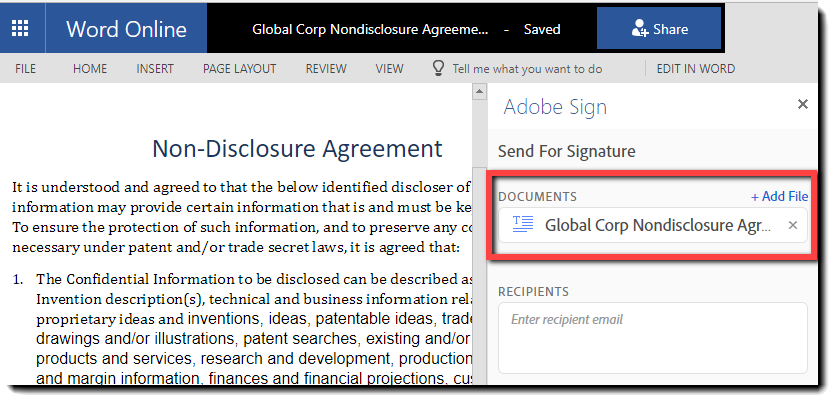Click the + Add File link
The width and height of the screenshot is (830, 395).
(779, 196)
